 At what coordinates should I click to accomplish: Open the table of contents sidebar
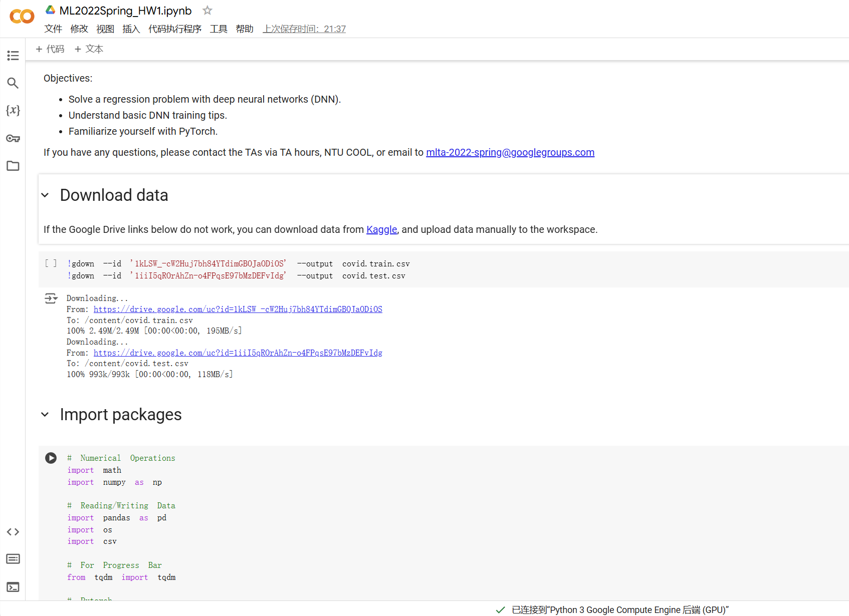[x=13, y=56]
